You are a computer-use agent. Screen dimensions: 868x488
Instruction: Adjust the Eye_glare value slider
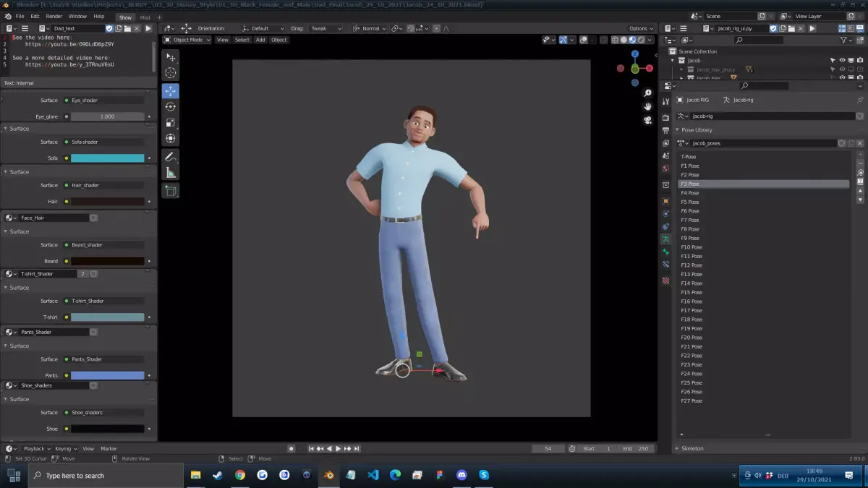pos(108,116)
